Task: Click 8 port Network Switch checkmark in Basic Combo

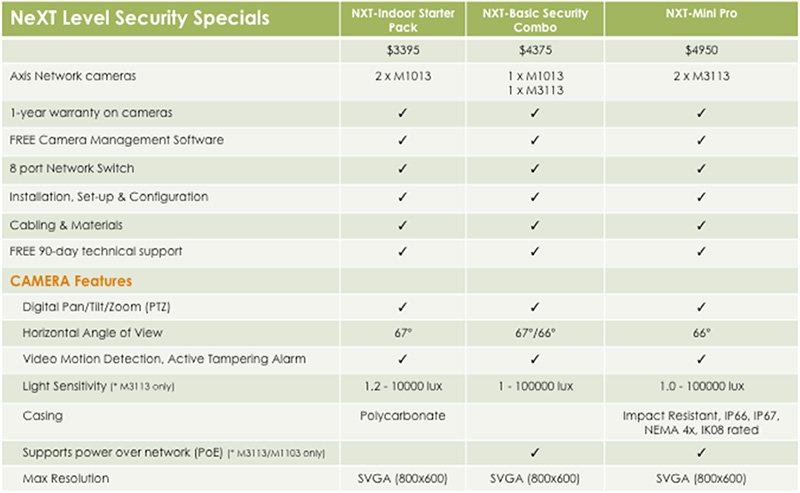Action: tap(535, 168)
